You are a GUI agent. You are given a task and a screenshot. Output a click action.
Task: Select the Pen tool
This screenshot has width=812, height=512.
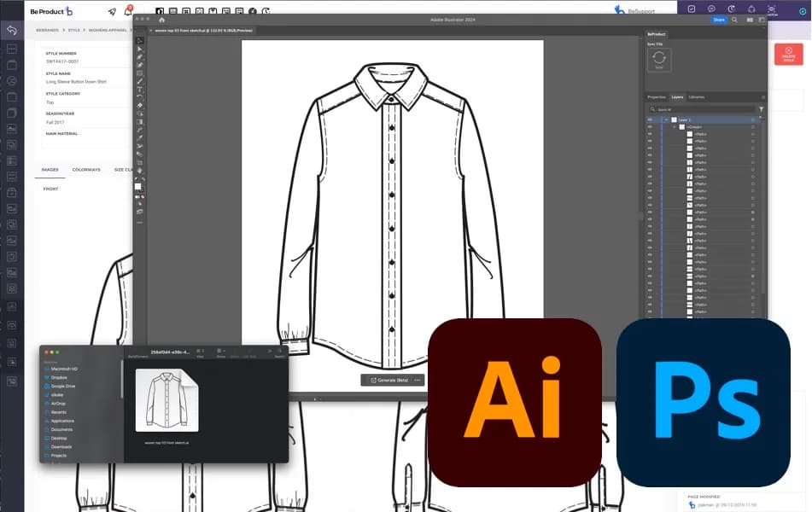click(140, 57)
